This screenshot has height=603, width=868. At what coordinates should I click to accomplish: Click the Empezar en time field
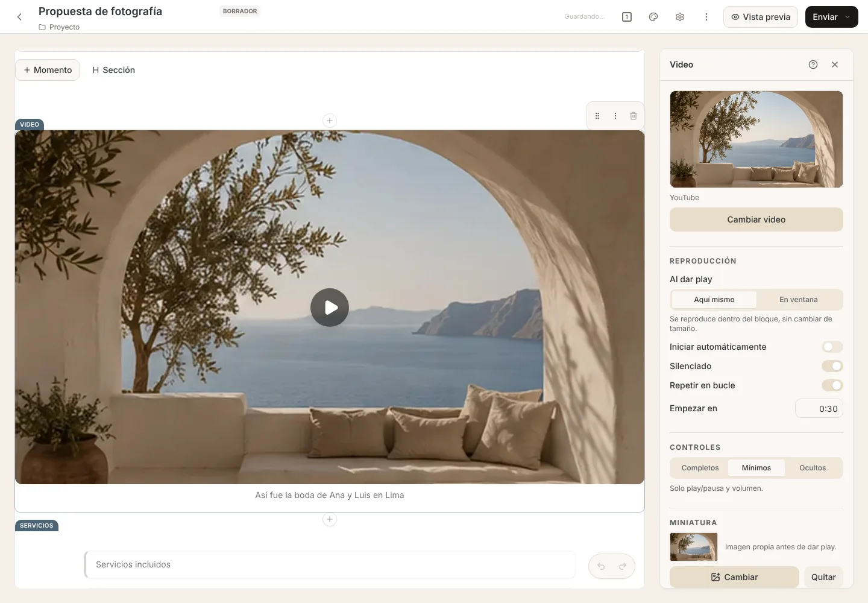click(819, 408)
